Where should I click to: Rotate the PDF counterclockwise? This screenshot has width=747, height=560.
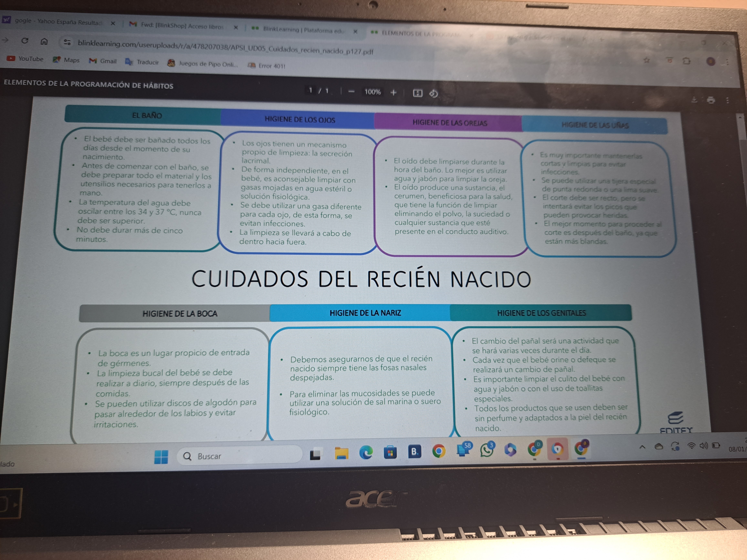click(x=434, y=93)
